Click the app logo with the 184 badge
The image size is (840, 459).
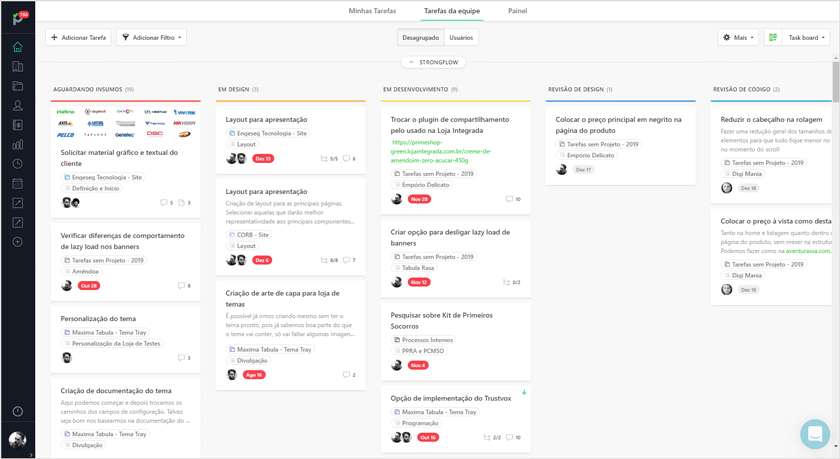(20, 18)
